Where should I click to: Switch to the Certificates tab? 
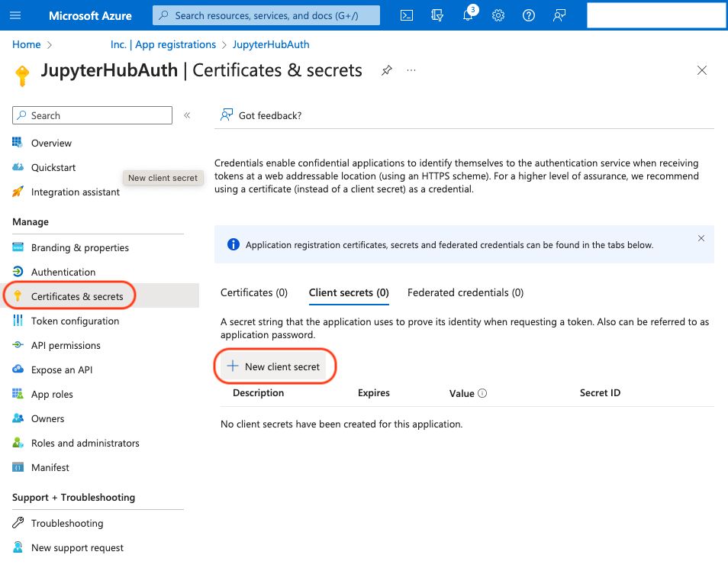pyautogui.click(x=254, y=292)
